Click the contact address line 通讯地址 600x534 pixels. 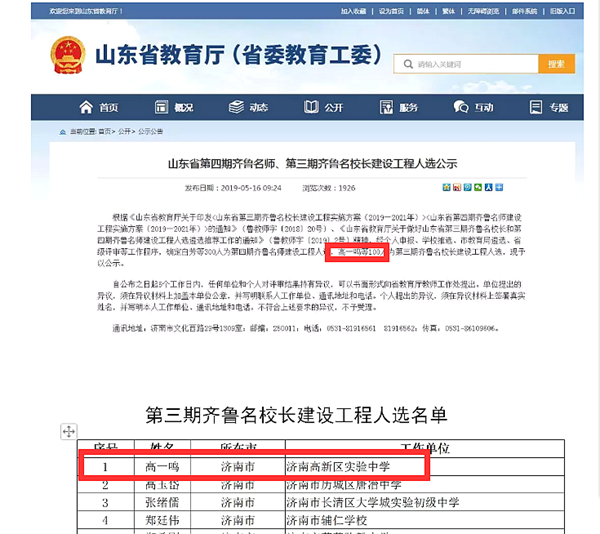305,328
